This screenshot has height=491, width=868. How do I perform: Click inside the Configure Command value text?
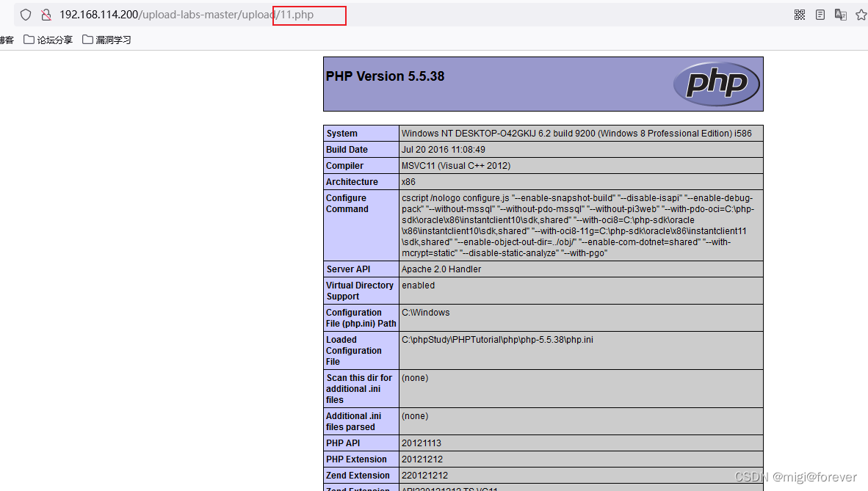click(x=577, y=225)
